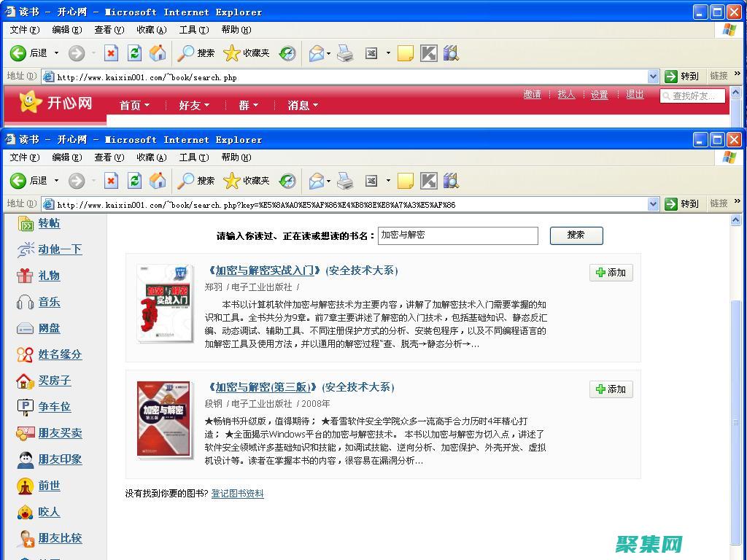Open 网盘 from the sidebar icon
The width and height of the screenshot is (747, 560).
coord(25,328)
